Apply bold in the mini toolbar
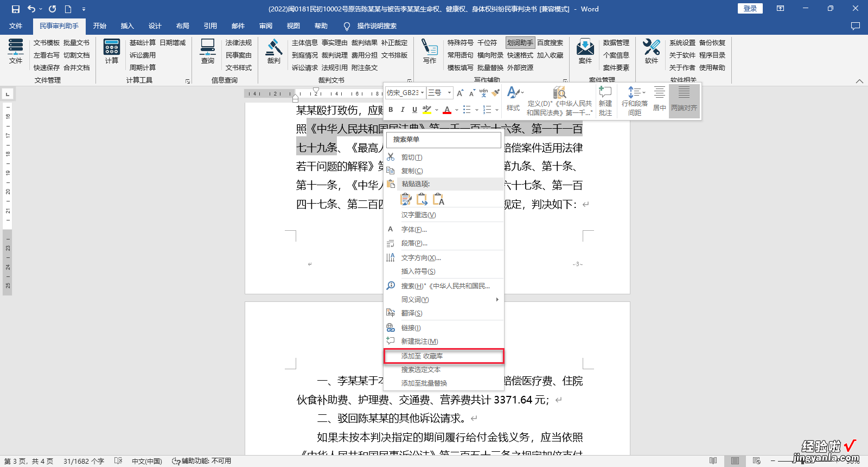Screen dimensions: 868x467 (x=391, y=110)
